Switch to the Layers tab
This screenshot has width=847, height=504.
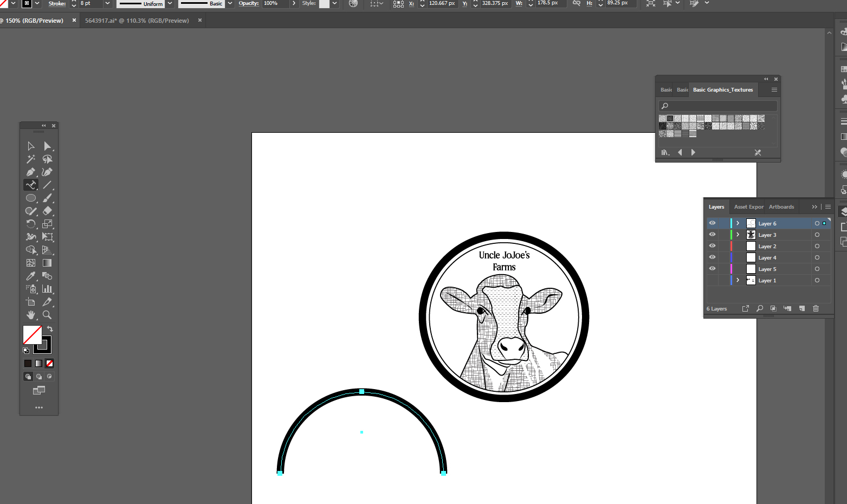point(716,207)
